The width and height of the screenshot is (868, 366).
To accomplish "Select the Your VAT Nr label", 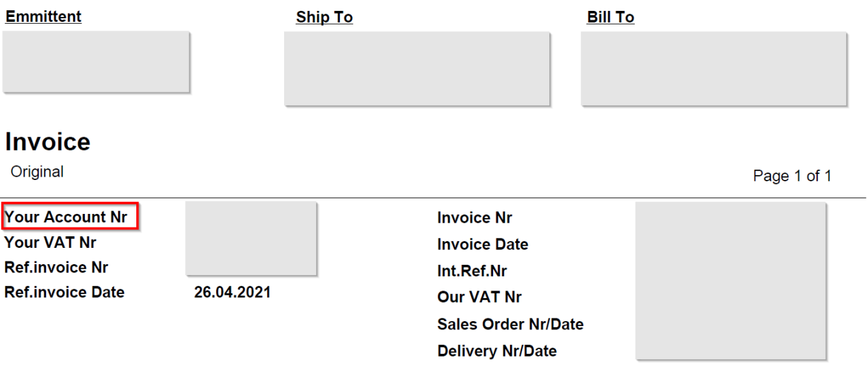I will coord(50,242).
